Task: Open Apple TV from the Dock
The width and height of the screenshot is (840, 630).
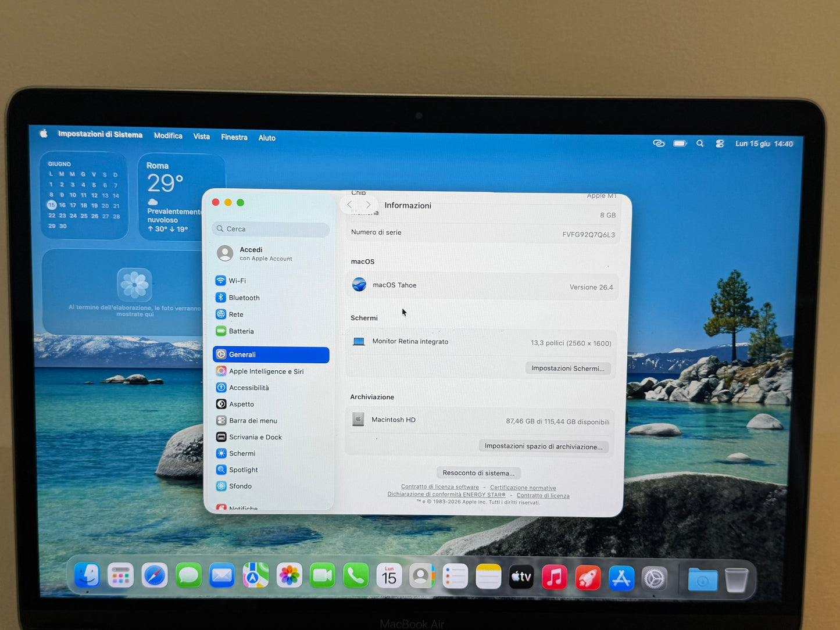Action: 521,577
